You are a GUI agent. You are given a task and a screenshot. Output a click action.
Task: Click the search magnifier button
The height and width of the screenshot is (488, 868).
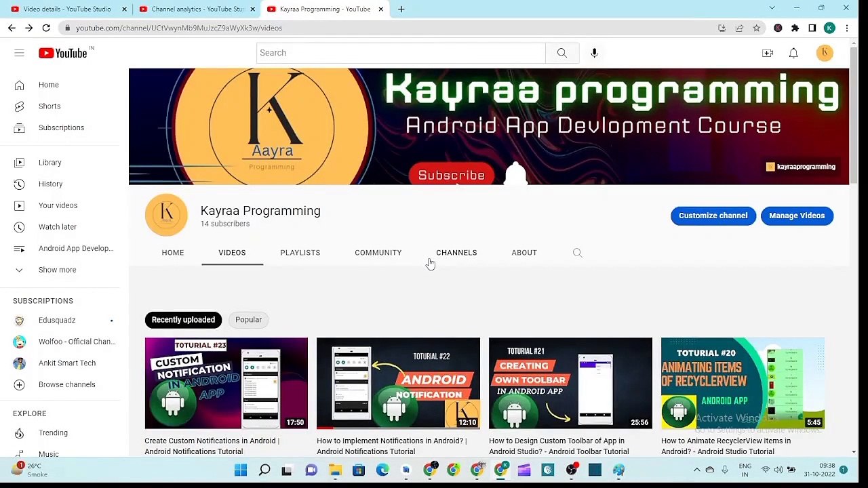pyautogui.click(x=561, y=53)
